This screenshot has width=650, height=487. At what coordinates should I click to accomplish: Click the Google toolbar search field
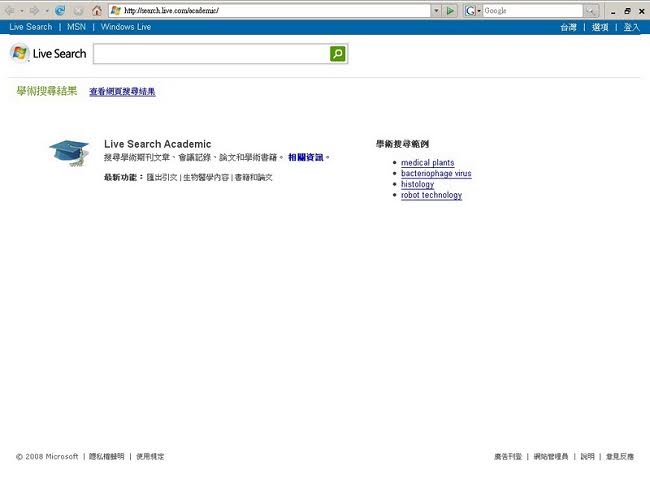[x=533, y=10]
